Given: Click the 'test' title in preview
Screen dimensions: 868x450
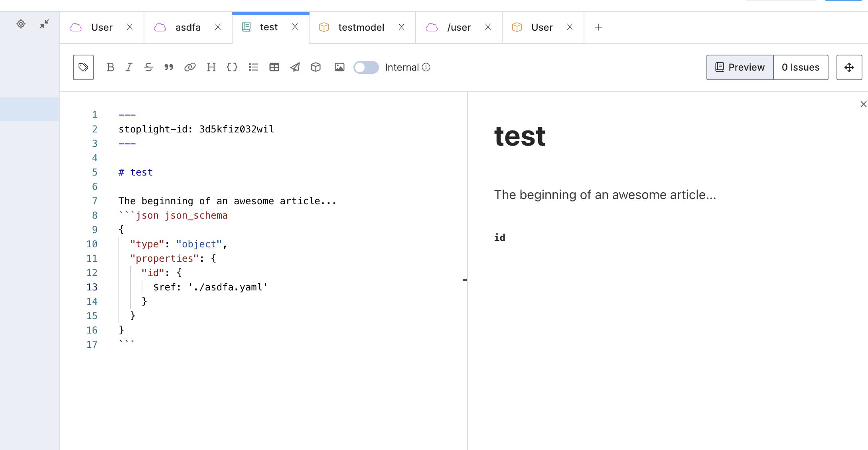Looking at the screenshot, I should [519, 136].
